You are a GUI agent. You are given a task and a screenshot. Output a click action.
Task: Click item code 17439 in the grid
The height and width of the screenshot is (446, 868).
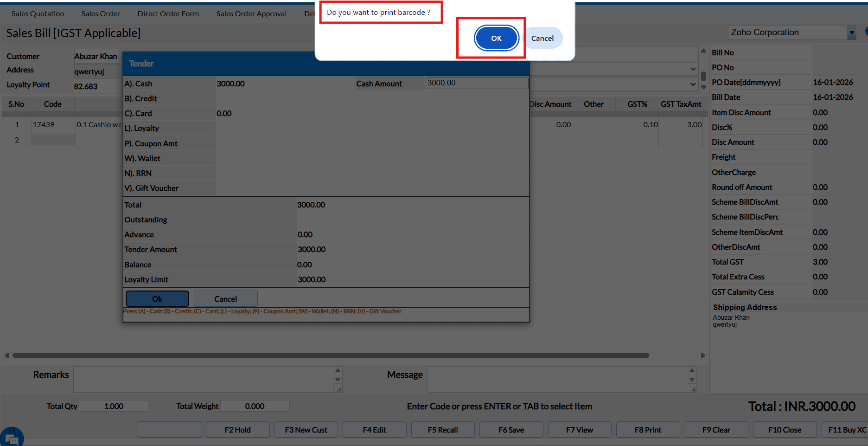pyautogui.click(x=44, y=124)
